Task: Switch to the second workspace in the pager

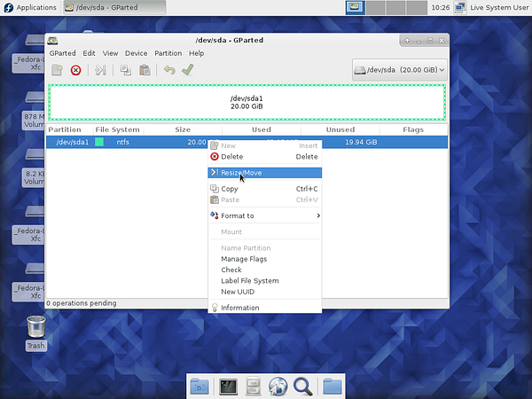Action: point(376,7)
